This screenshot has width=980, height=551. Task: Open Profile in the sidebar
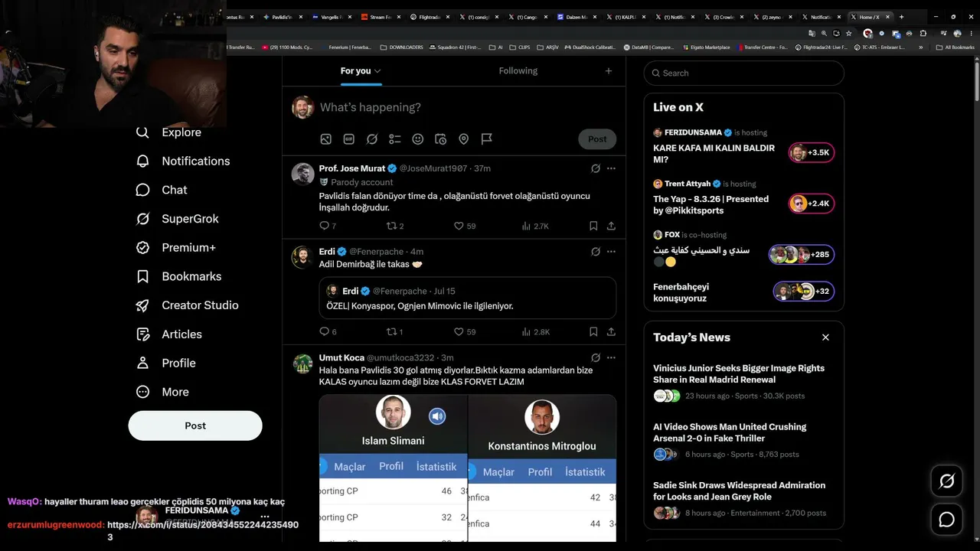point(165,363)
